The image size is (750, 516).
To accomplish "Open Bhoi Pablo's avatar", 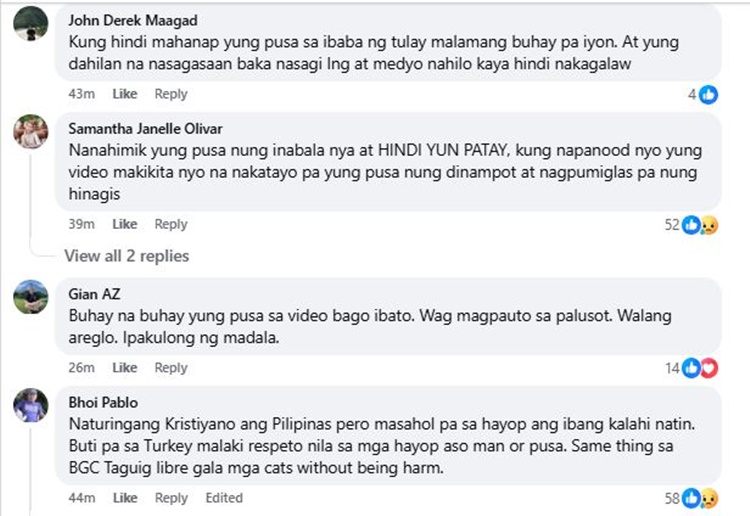I will point(31,405).
